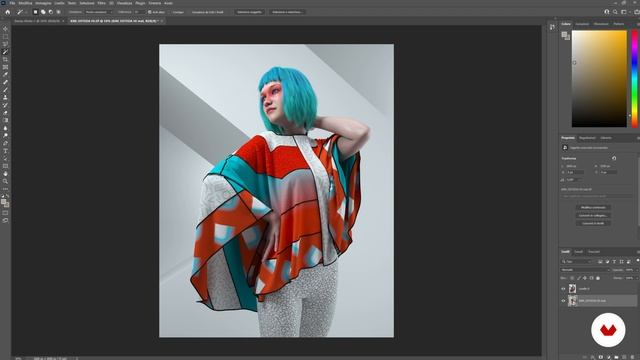The image size is (640, 360).
Task: Toggle the Quick Mask mode button
Action: click(x=5, y=213)
